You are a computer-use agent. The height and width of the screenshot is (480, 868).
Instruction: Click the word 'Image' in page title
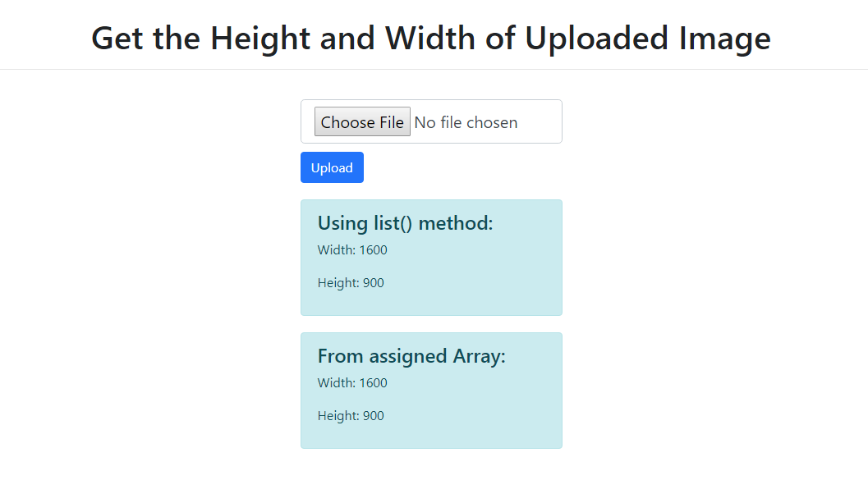tap(724, 39)
